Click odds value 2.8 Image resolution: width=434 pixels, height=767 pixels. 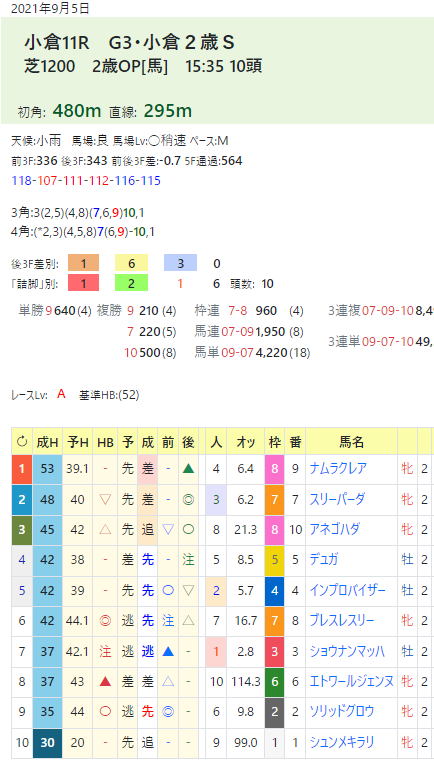point(245,652)
